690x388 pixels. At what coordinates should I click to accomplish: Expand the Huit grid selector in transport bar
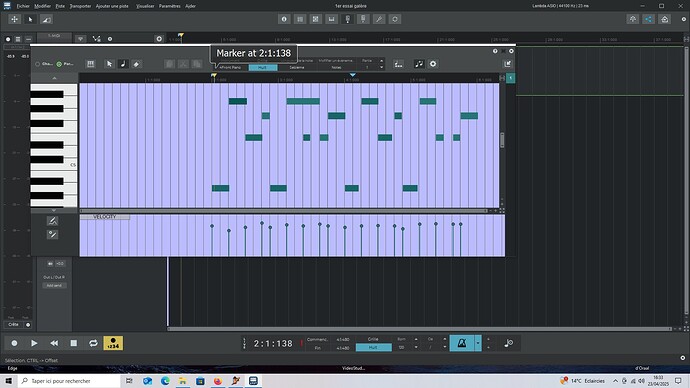click(x=373, y=348)
